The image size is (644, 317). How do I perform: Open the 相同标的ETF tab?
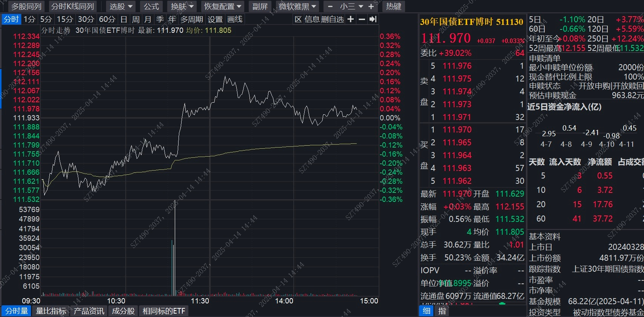[164, 311]
